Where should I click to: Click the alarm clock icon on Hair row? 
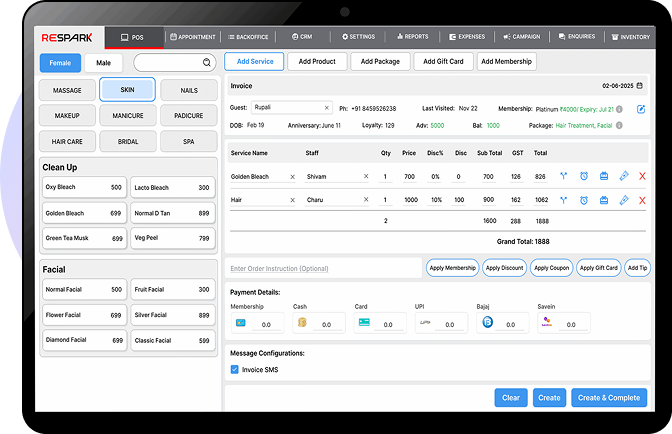(584, 199)
